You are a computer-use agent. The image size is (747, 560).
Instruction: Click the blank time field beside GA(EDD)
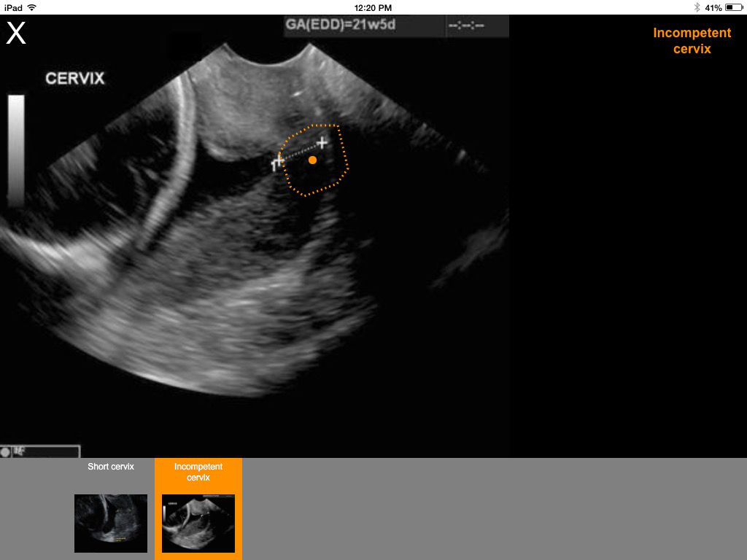coord(467,26)
